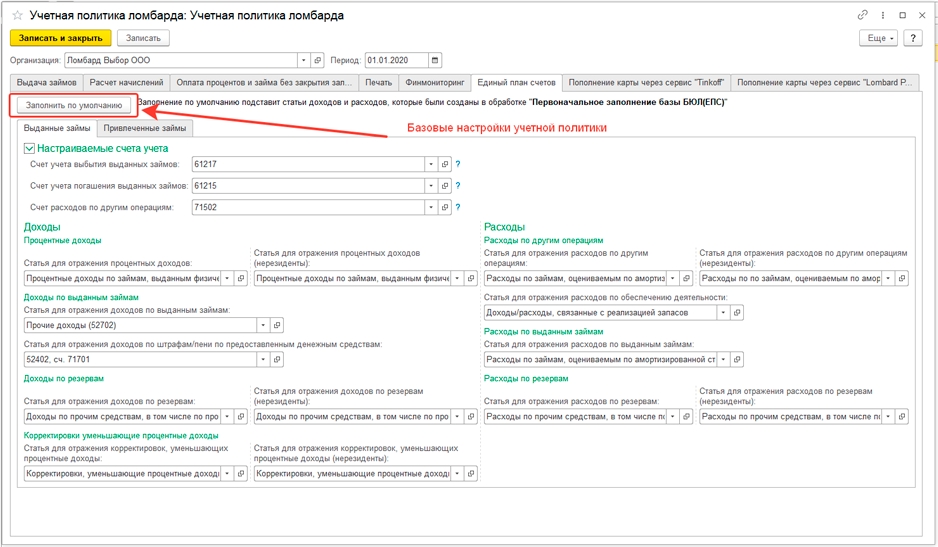Click the copy link icon in title bar
This screenshot has height=547, width=938.
863,16
